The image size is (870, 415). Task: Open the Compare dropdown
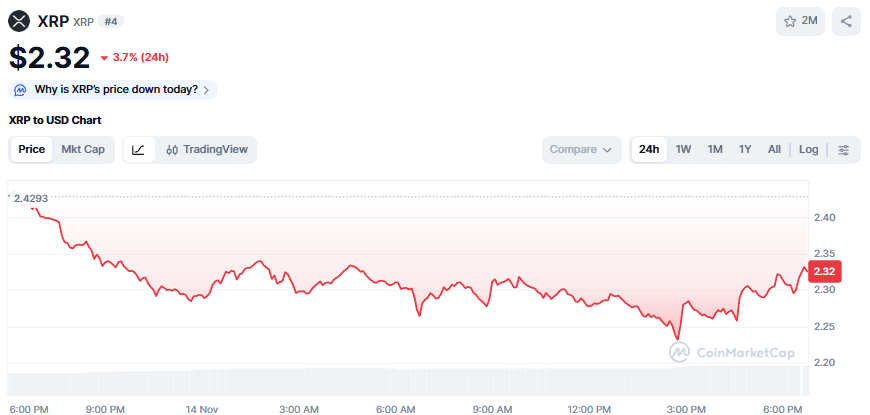pos(582,150)
